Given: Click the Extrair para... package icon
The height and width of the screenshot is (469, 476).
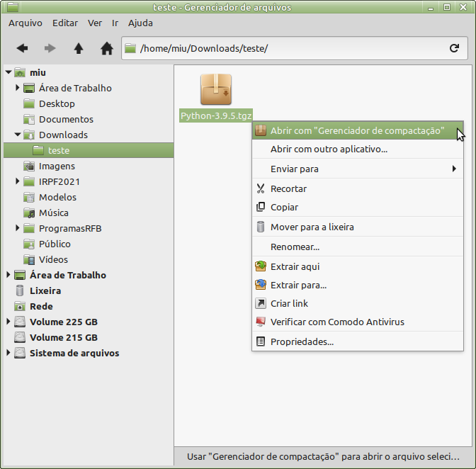Looking at the screenshot, I should 261,285.
